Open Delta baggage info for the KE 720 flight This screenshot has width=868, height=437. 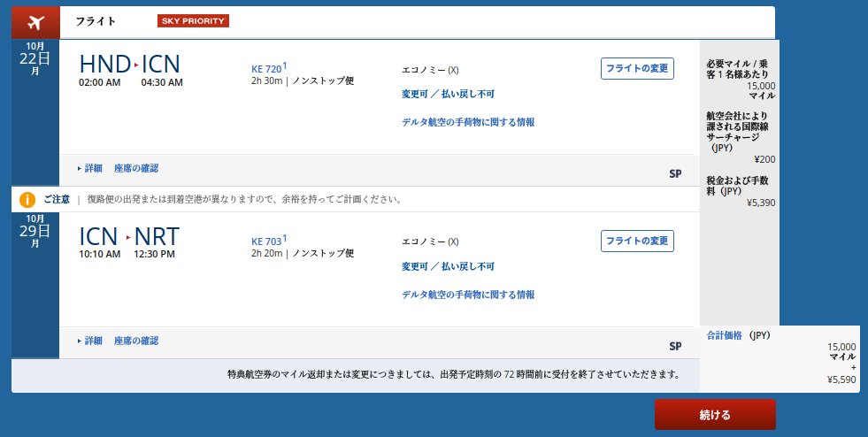468,122
